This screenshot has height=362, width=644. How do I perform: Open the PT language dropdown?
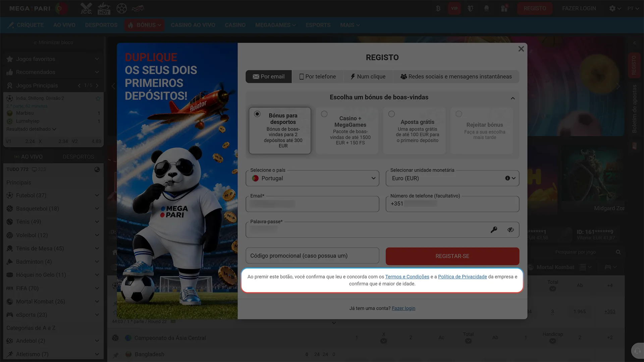(633, 8)
